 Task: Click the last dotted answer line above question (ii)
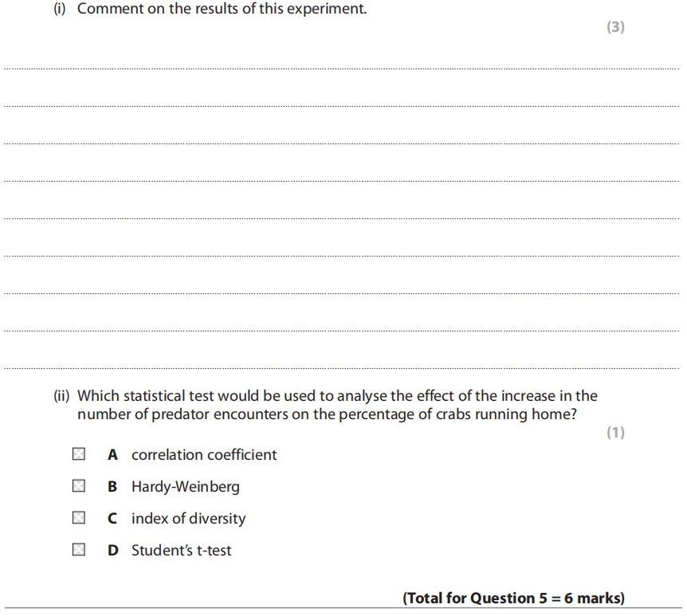pyautogui.click(x=343, y=369)
